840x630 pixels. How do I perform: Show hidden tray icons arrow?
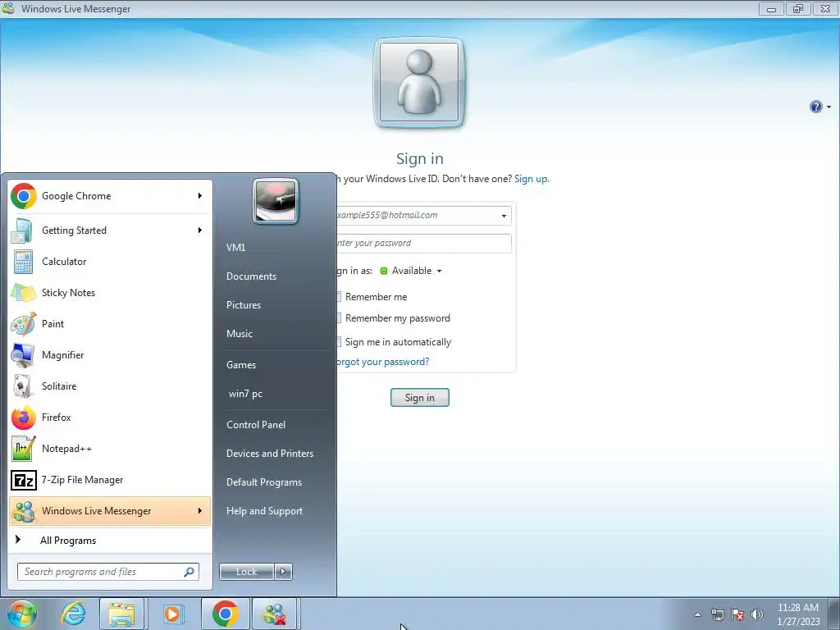[x=697, y=614]
